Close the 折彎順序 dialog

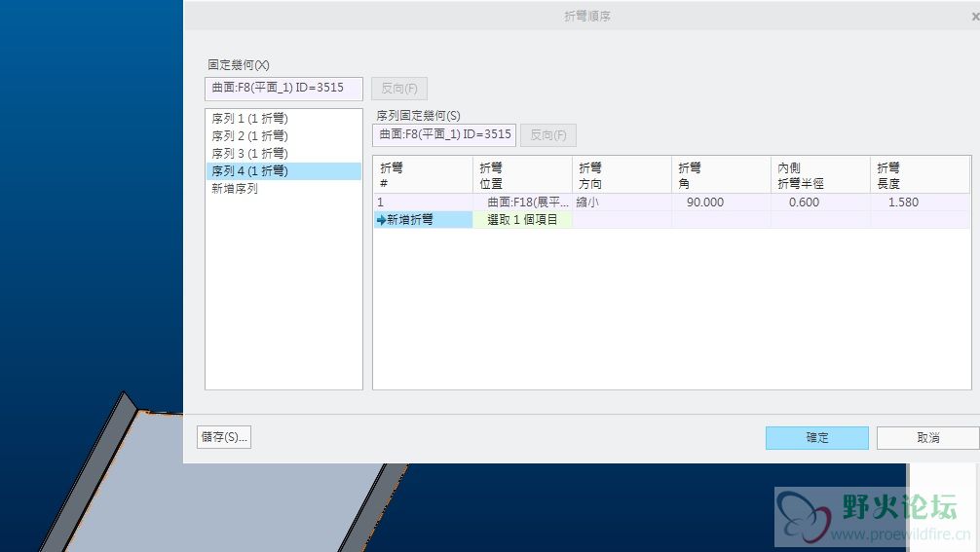pyautogui.click(x=975, y=17)
